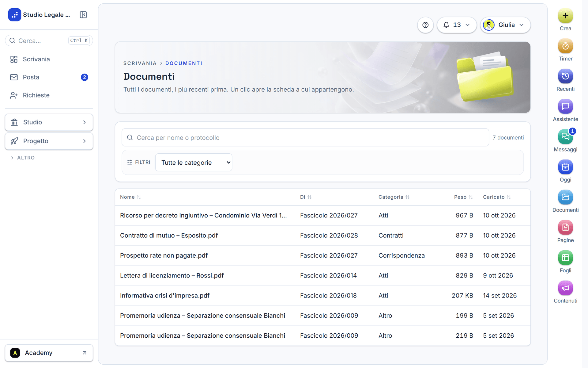Open the Pagine icon
The image size is (588, 368).
pyautogui.click(x=565, y=228)
